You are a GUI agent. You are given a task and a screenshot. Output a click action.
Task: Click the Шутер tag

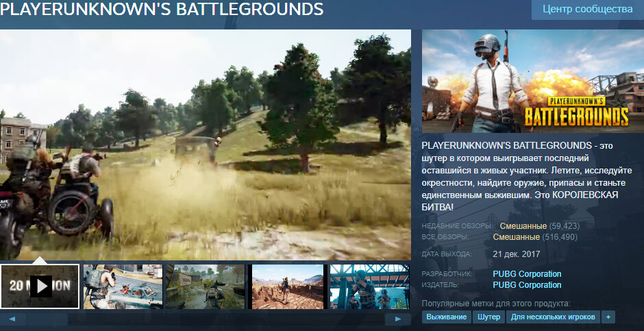tap(488, 317)
